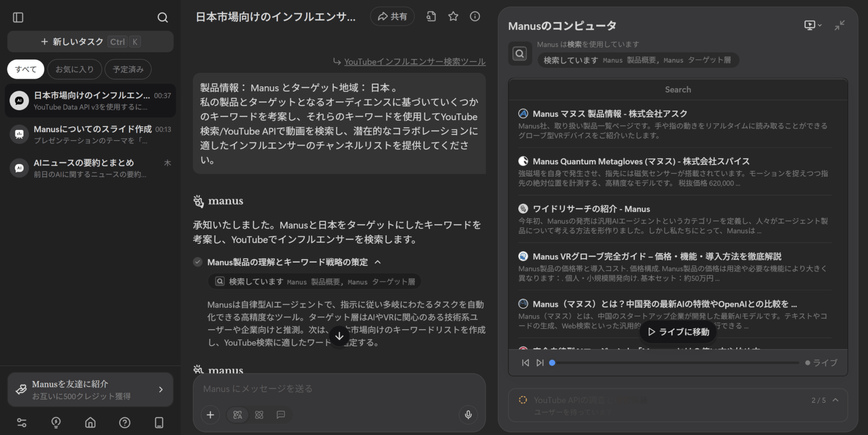Star this task as favorite
Viewport: 868px width, 435px height.
[x=453, y=17]
